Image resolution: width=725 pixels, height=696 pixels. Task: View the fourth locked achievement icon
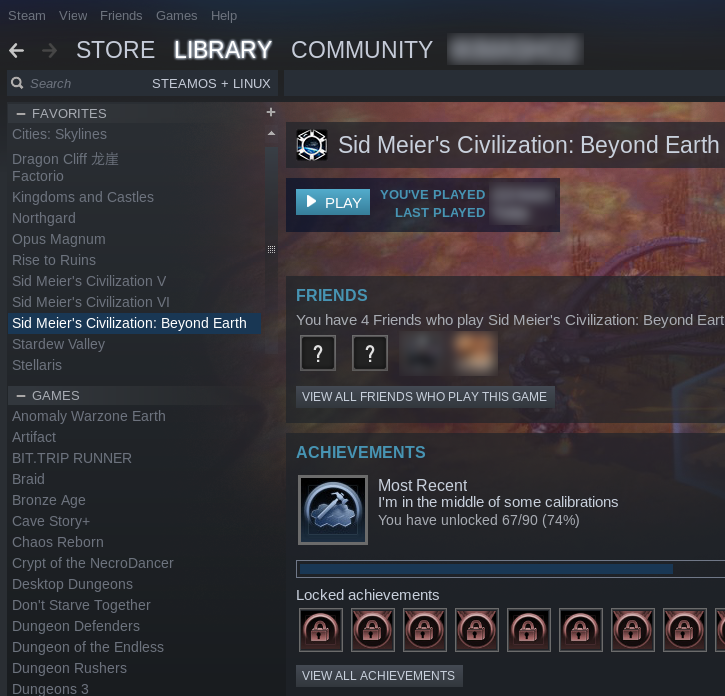click(477, 630)
